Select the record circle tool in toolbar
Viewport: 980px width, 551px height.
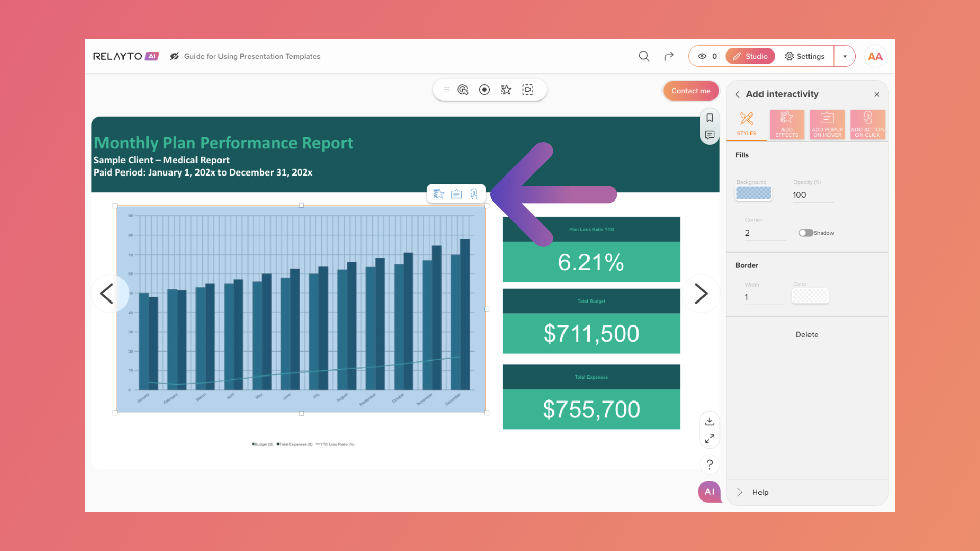click(x=484, y=90)
